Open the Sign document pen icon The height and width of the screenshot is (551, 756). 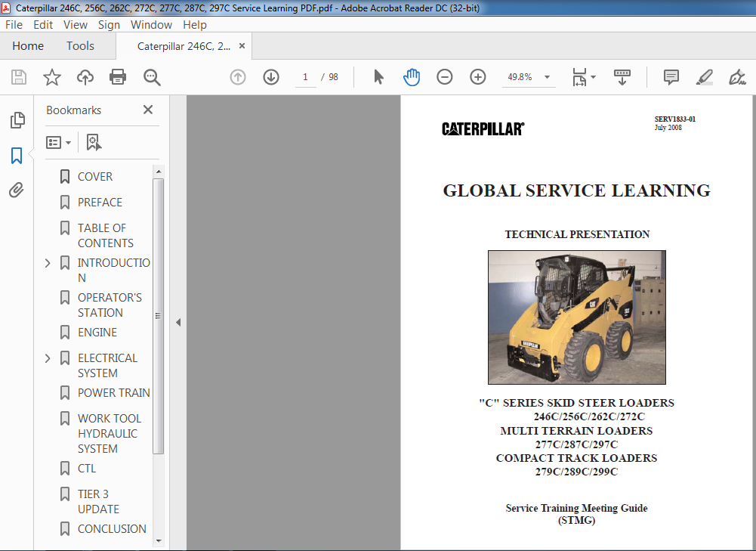737,77
